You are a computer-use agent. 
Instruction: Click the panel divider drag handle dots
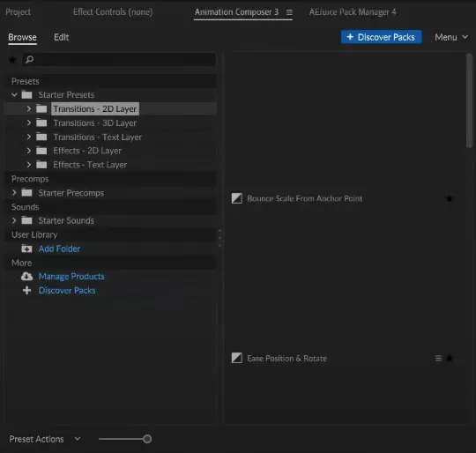point(219,238)
